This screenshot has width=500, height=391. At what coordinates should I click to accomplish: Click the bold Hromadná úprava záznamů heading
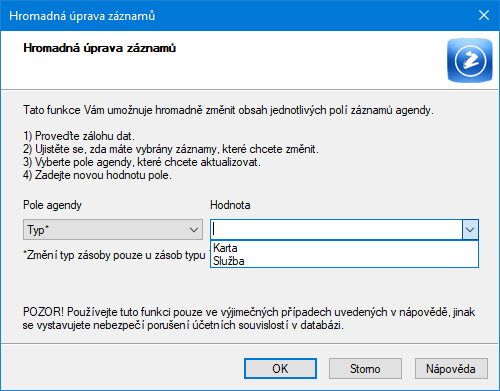coord(99,48)
